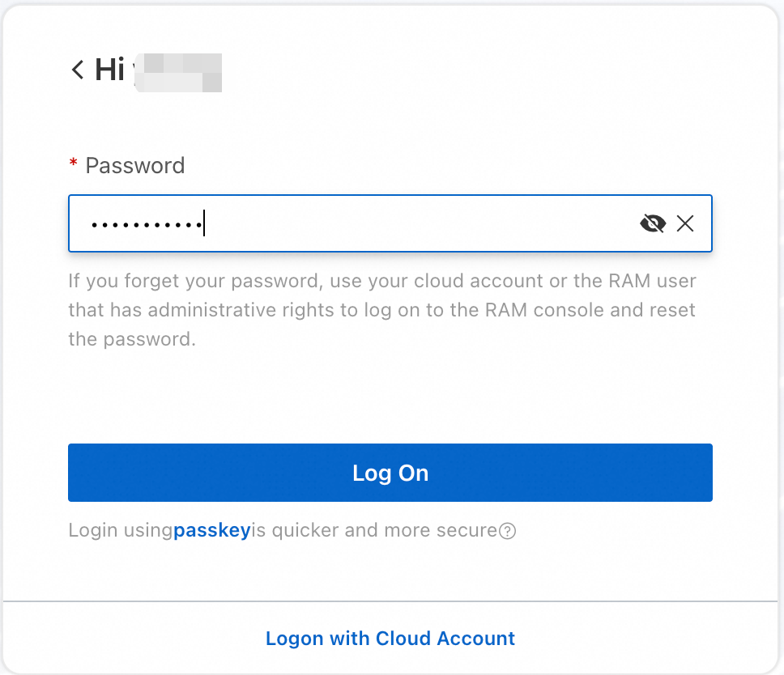Click the masked password dots
Viewport: 784px width, 675px height.
146,224
